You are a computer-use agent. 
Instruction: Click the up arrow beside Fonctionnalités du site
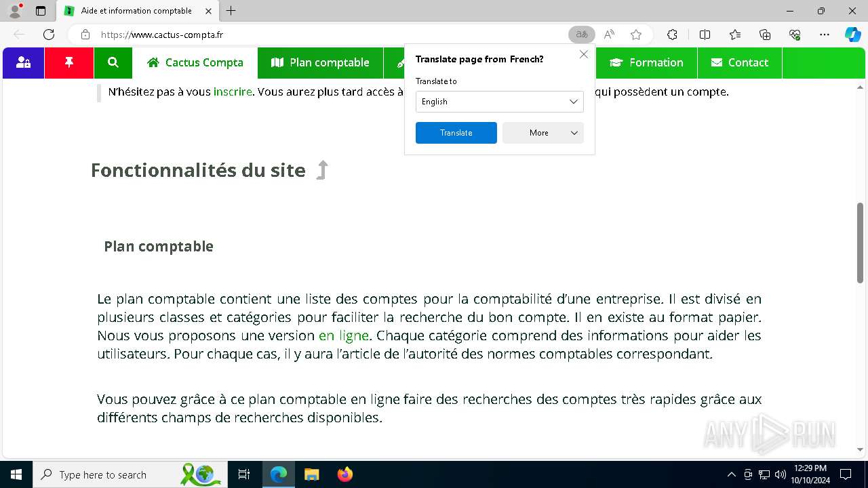tap(323, 170)
